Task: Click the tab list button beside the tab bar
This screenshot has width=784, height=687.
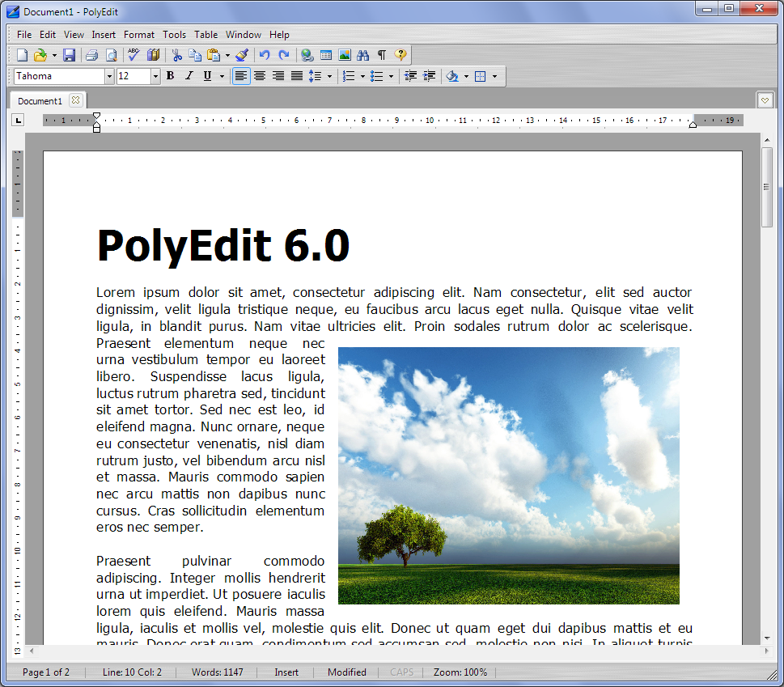Action: (765, 100)
